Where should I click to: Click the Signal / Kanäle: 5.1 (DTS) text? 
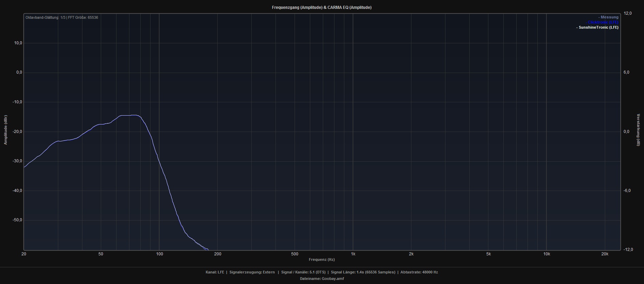(303, 272)
